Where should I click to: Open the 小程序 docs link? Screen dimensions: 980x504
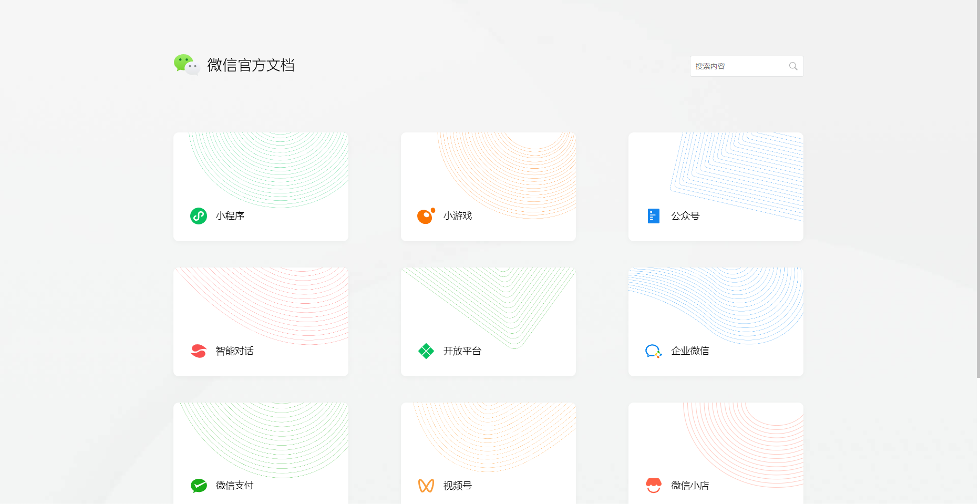coord(230,216)
